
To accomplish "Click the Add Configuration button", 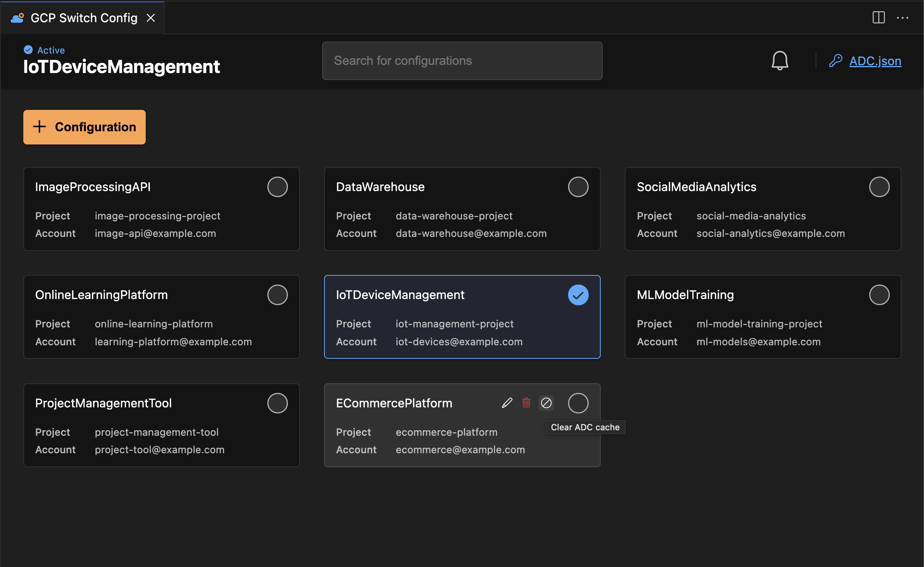I will [84, 127].
